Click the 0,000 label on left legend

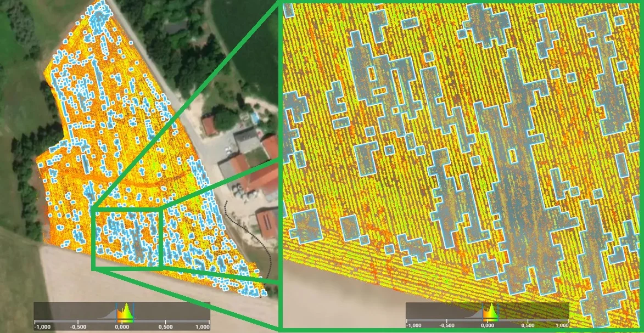point(122,326)
